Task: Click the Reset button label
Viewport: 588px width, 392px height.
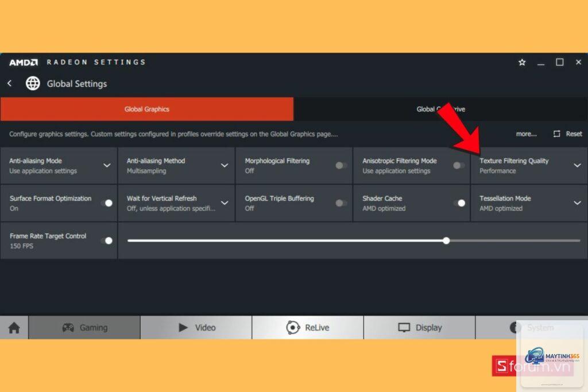Action: [x=574, y=134]
